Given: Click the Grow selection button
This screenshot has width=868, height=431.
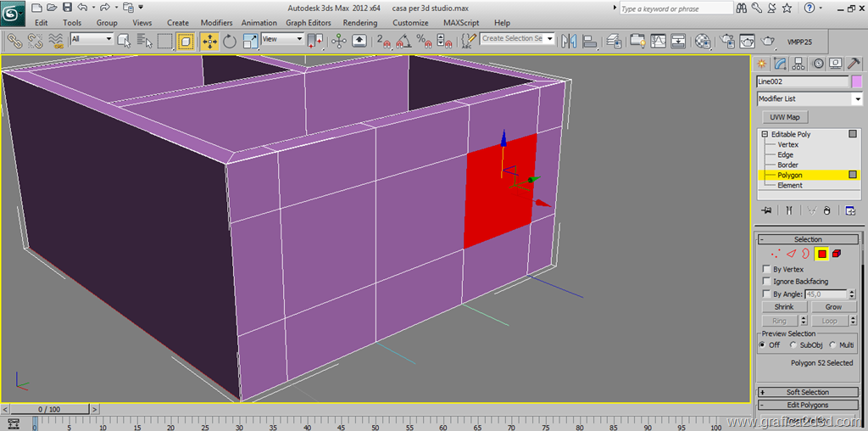Looking at the screenshot, I should [833, 307].
